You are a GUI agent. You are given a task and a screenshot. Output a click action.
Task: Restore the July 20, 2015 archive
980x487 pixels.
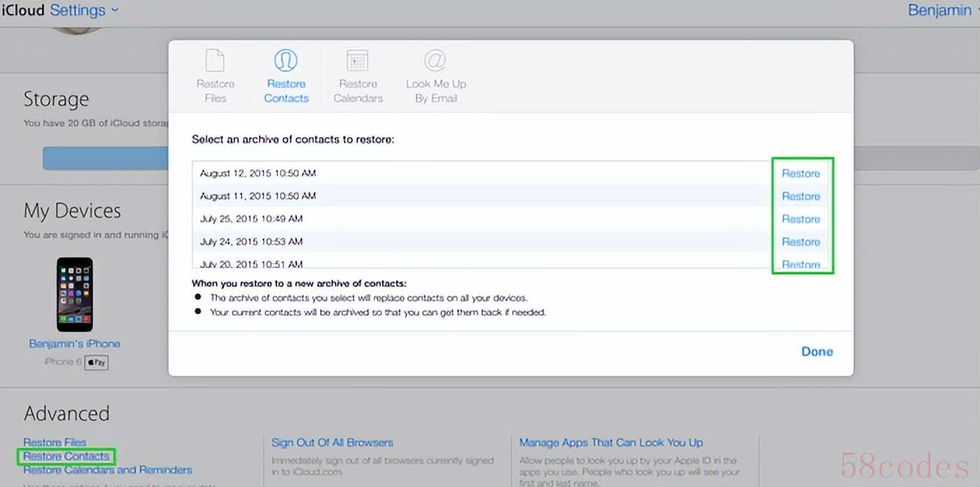(801, 264)
